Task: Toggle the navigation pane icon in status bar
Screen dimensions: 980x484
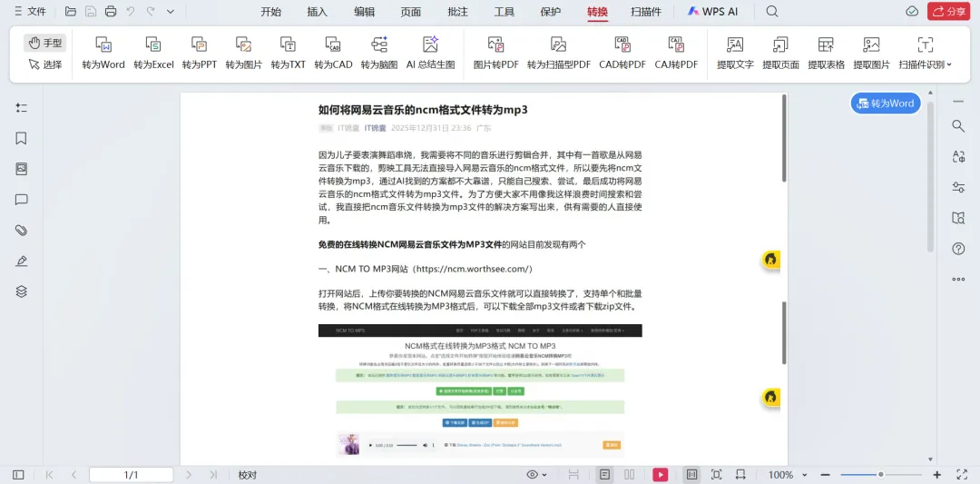Action: 18,475
